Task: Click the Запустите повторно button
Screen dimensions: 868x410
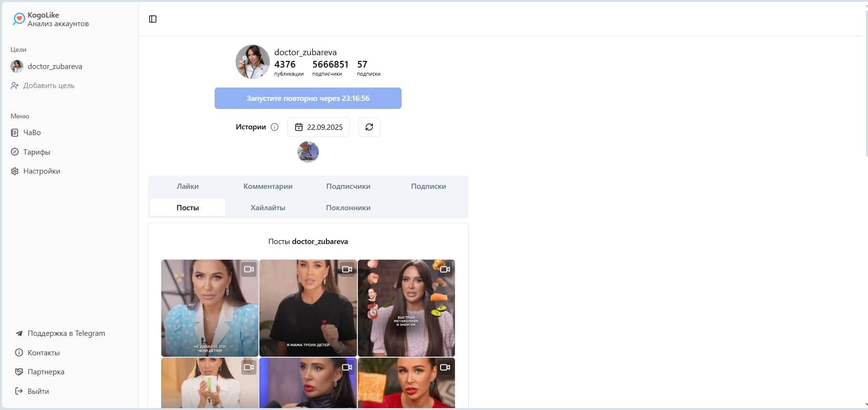Action: point(308,98)
